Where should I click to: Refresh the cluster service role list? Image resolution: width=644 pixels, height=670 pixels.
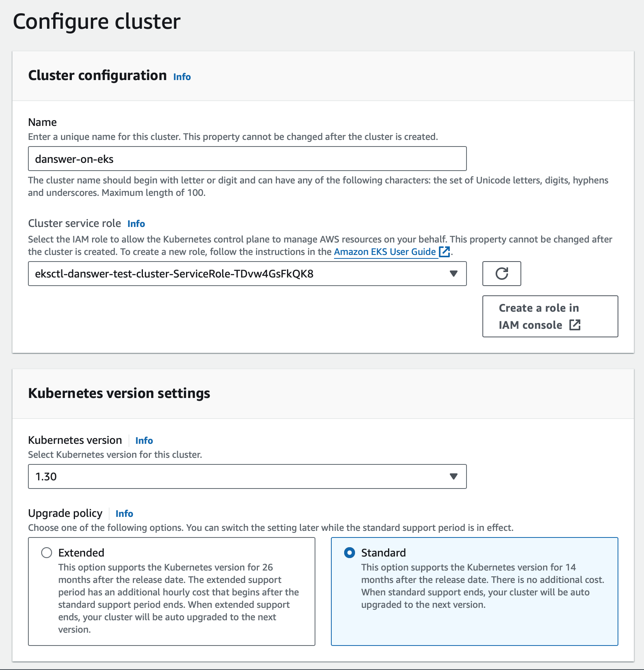click(501, 274)
